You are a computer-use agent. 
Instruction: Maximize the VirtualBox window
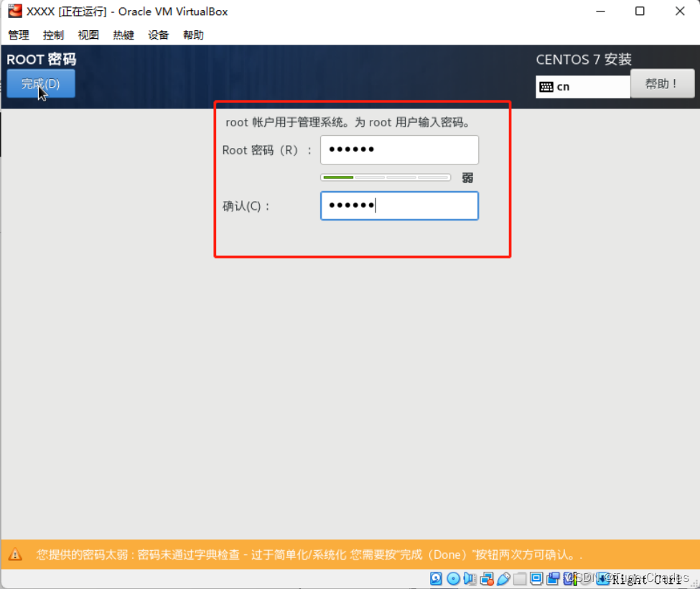[x=640, y=11]
